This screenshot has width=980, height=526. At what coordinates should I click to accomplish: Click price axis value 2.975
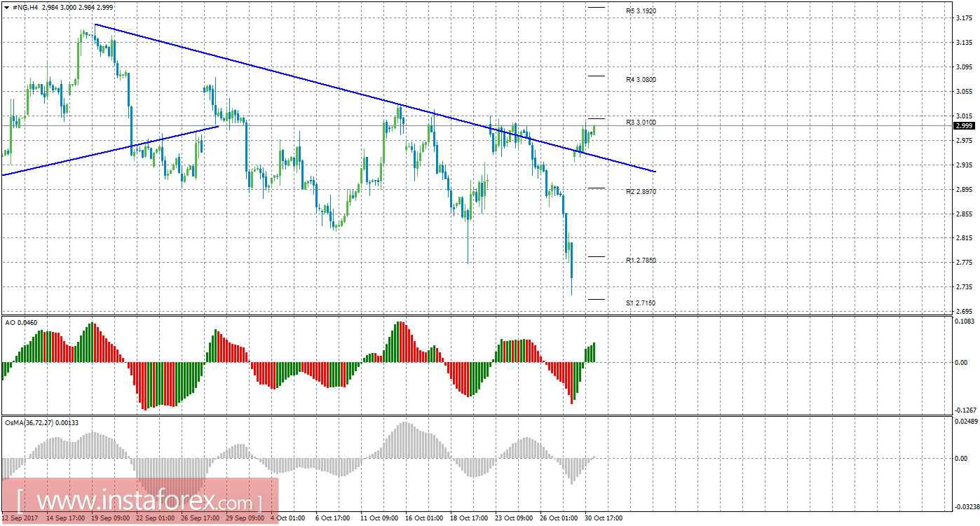(x=964, y=141)
